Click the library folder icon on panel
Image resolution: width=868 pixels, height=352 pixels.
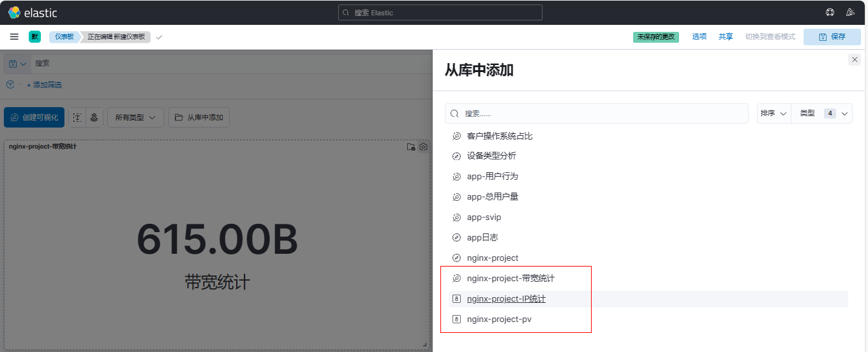pyautogui.click(x=411, y=147)
